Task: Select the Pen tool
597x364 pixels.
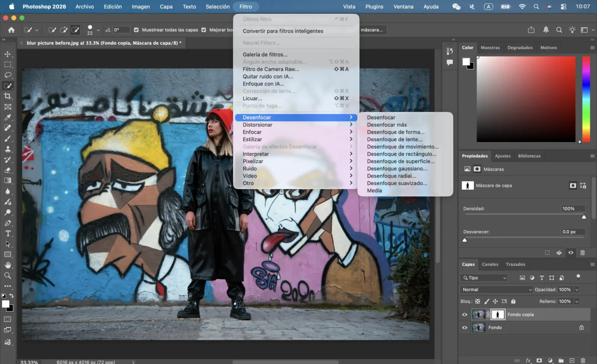Action: pos(7,223)
